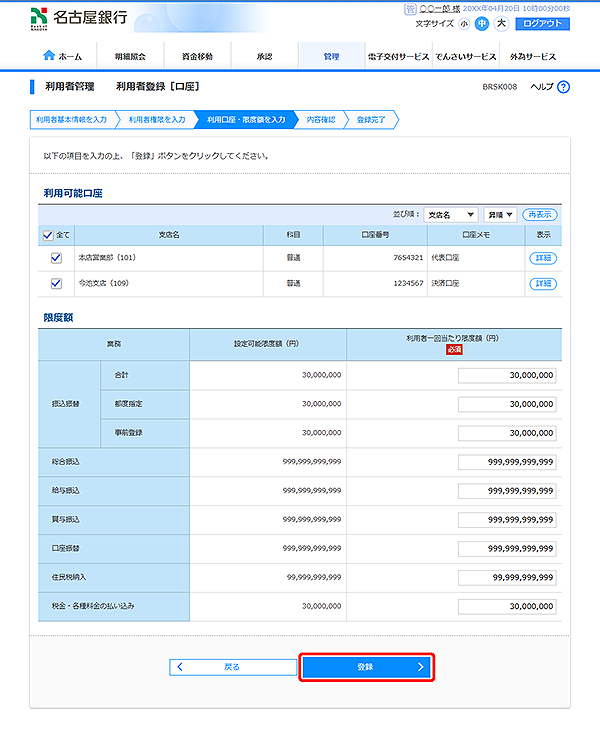
Task: Open the 資金移動 menu tab
Action: 196,57
